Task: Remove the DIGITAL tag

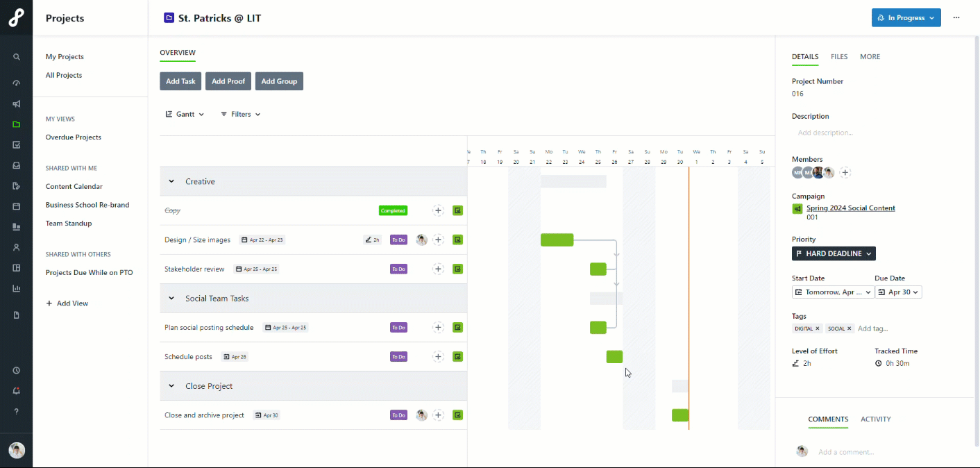Action: click(818, 328)
